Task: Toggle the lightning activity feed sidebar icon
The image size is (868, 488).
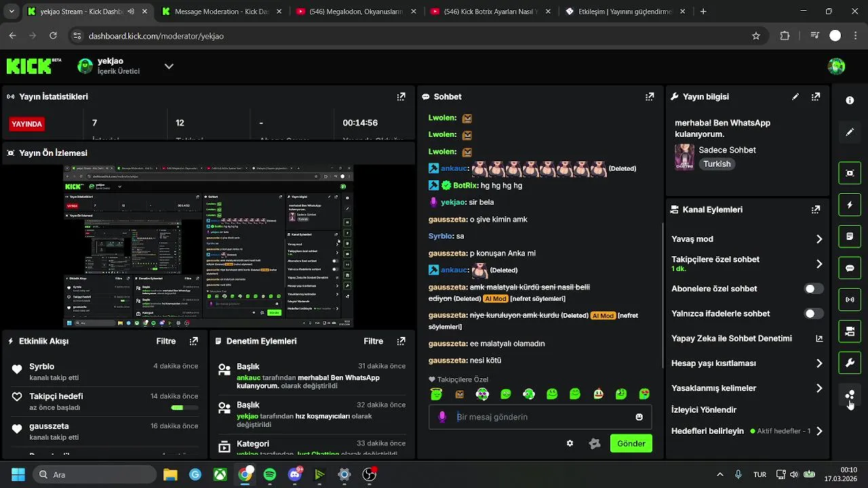Action: [x=850, y=205]
